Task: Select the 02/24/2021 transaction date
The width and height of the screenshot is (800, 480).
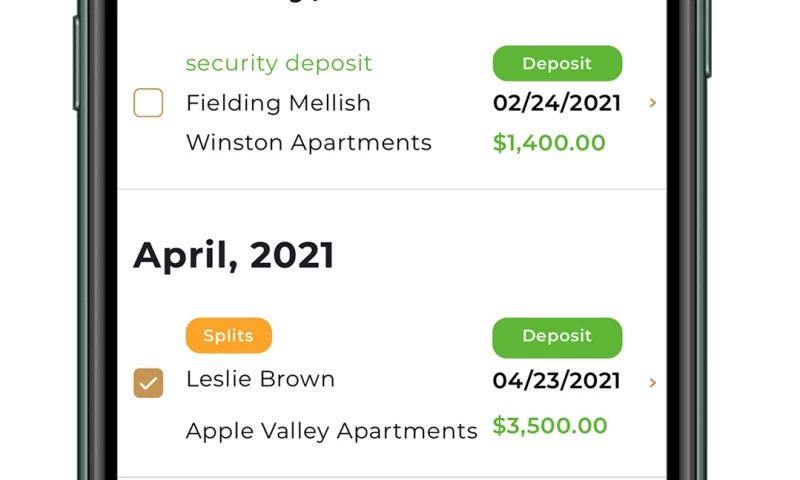Action: coord(556,103)
